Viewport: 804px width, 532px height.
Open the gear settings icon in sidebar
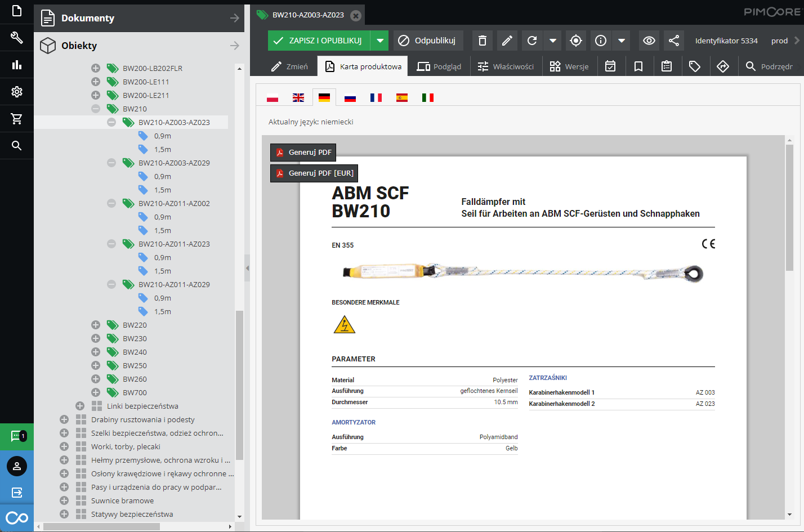17,92
